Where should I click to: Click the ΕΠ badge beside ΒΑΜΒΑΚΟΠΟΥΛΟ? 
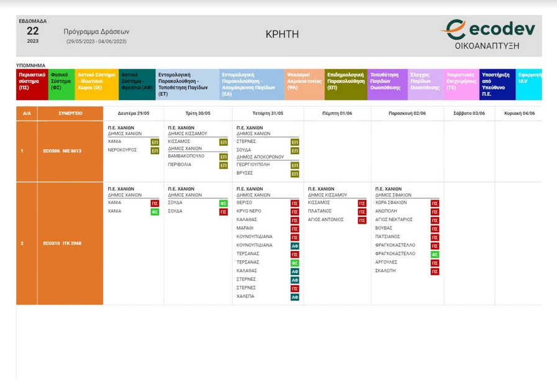[x=223, y=157]
